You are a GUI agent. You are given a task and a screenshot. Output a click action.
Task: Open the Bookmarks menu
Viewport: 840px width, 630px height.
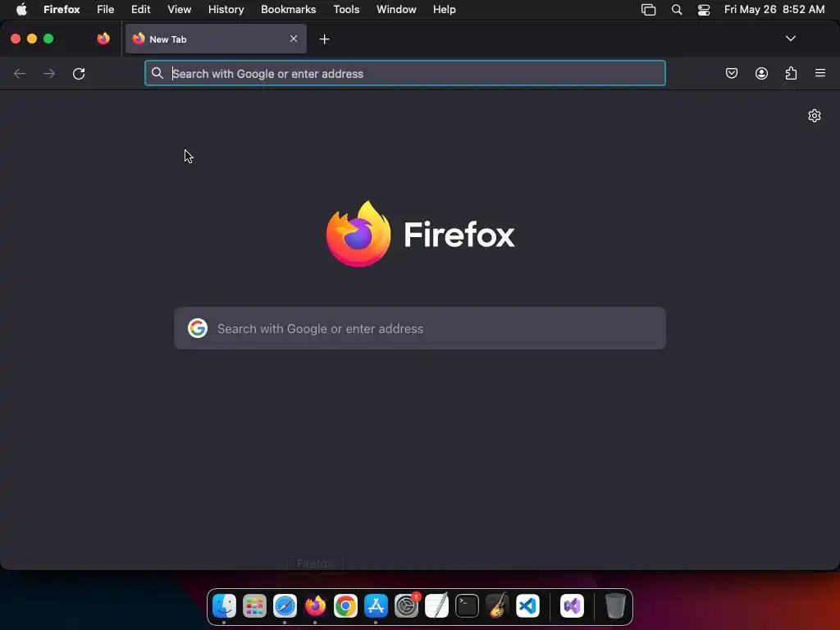288,10
